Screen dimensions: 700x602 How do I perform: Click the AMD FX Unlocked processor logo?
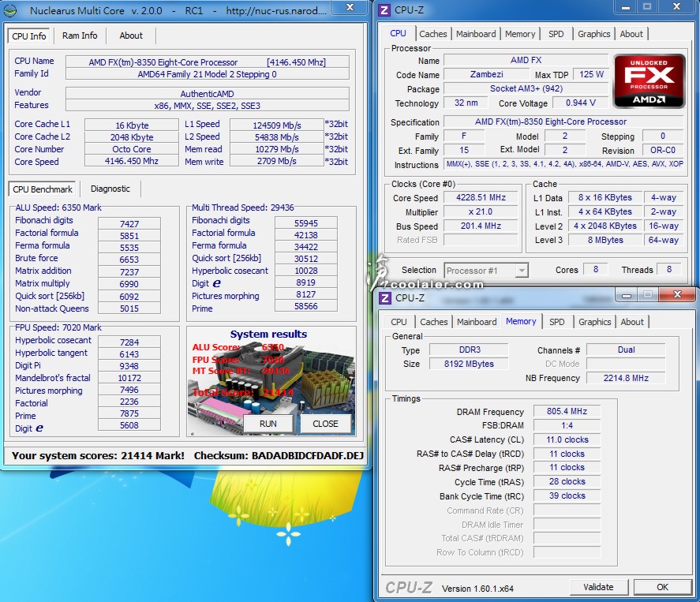click(649, 81)
